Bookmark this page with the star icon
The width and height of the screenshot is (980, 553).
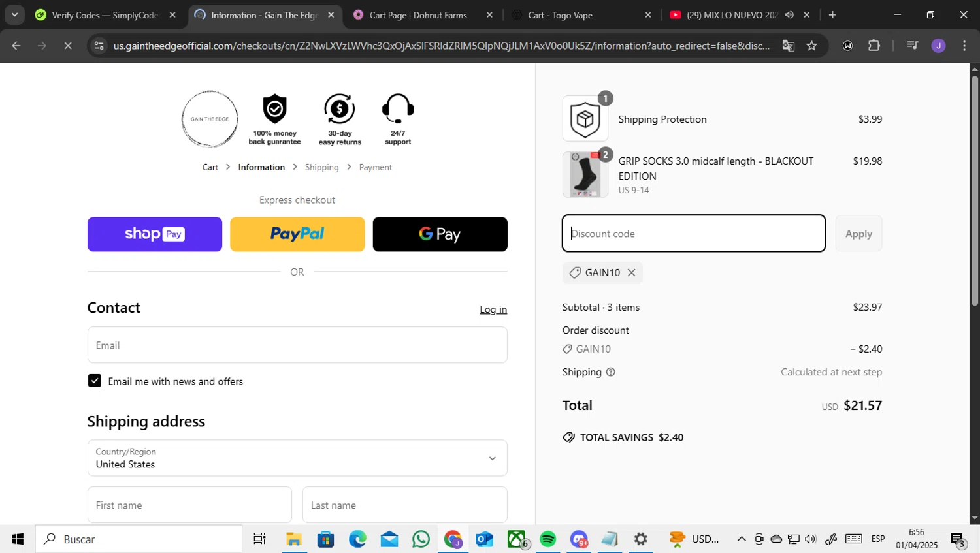pos(811,46)
